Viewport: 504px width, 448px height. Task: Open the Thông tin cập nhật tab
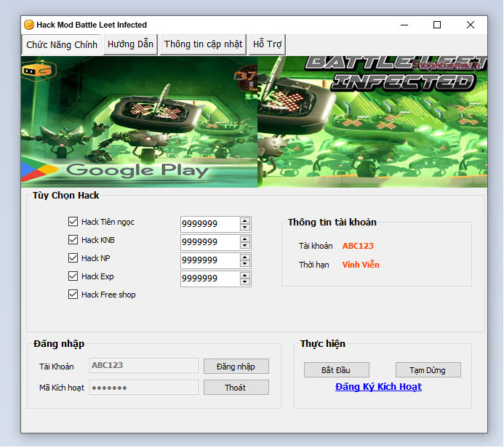coord(203,44)
